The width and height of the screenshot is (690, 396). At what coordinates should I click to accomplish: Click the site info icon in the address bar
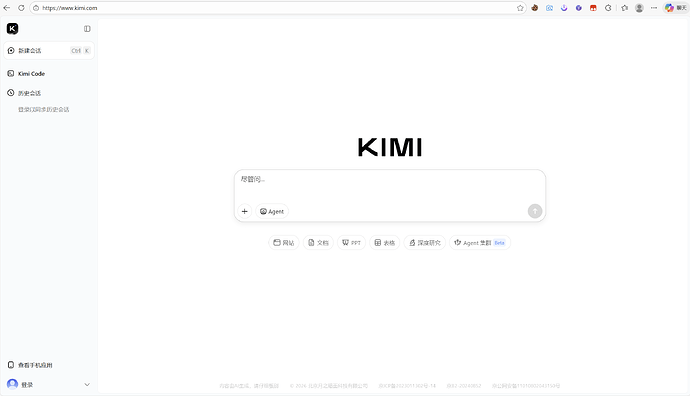[36, 8]
